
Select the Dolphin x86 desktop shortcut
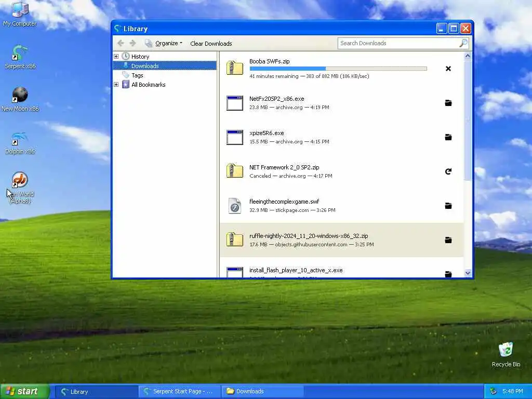20,143
